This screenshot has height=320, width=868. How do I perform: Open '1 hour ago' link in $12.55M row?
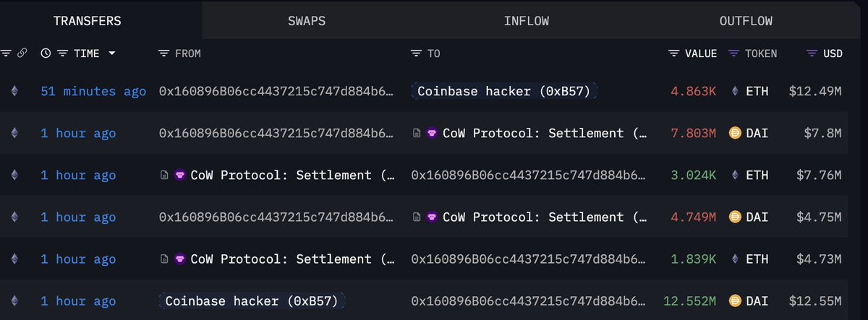click(x=78, y=300)
